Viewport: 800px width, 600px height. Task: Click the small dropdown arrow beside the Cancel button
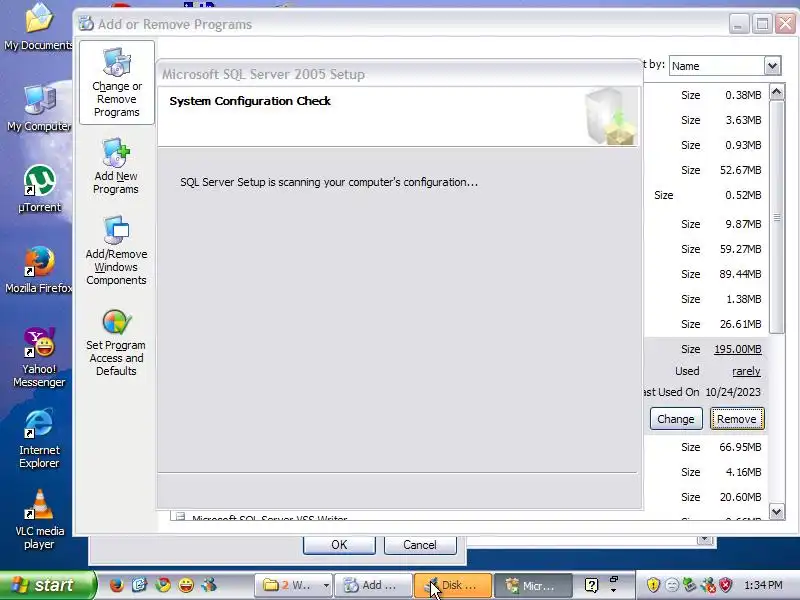[x=705, y=539]
